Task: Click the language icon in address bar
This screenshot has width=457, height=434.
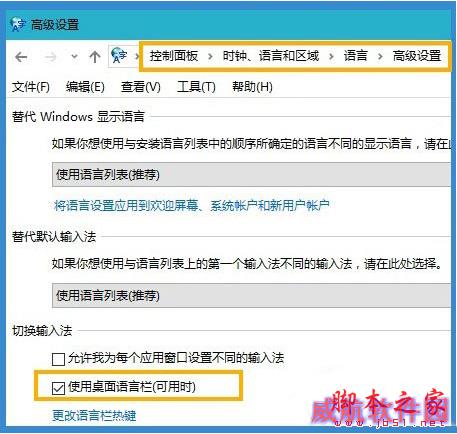Action: click(119, 55)
